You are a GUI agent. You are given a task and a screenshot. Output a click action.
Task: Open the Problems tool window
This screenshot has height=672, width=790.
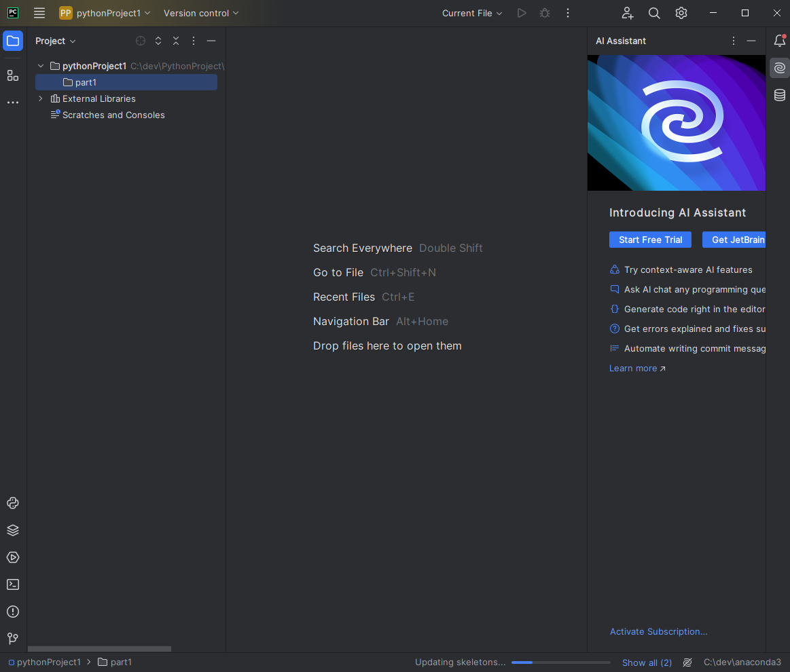click(13, 612)
